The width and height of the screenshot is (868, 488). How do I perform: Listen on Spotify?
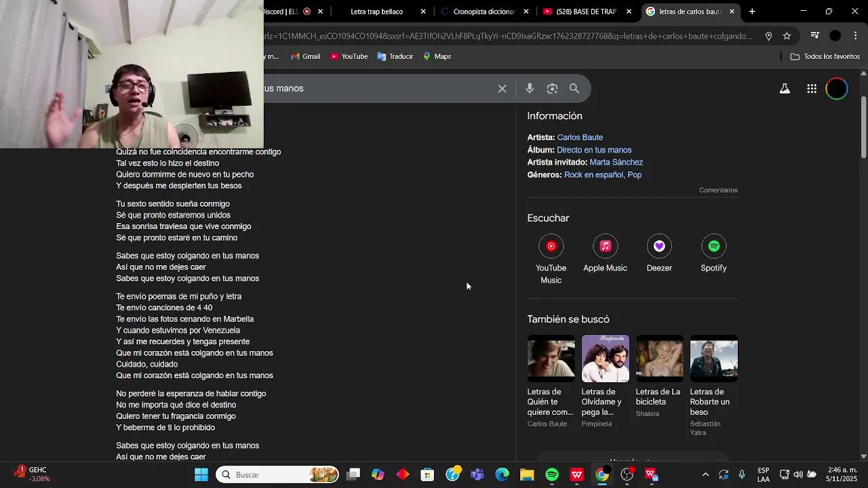(713, 253)
